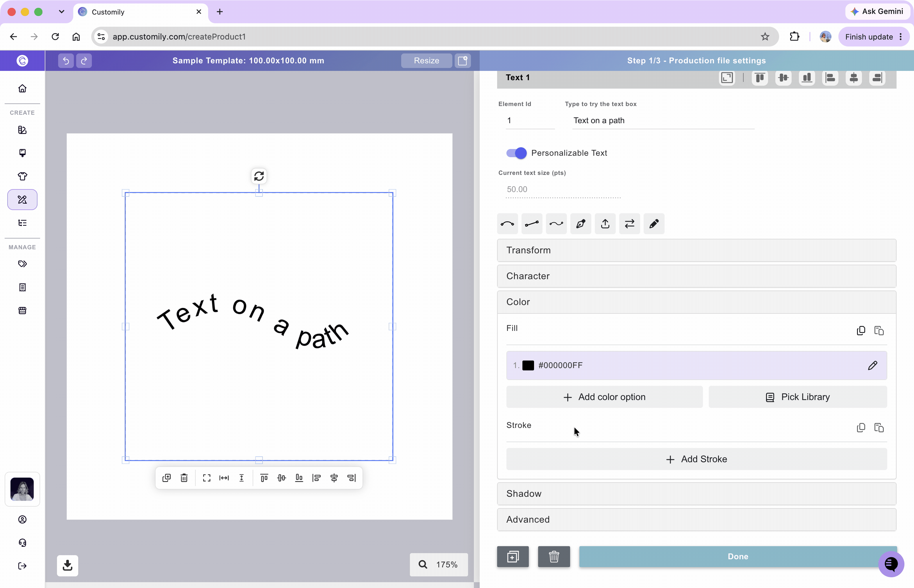Click the Done button
Screen dimensions: 914x588
click(738, 556)
